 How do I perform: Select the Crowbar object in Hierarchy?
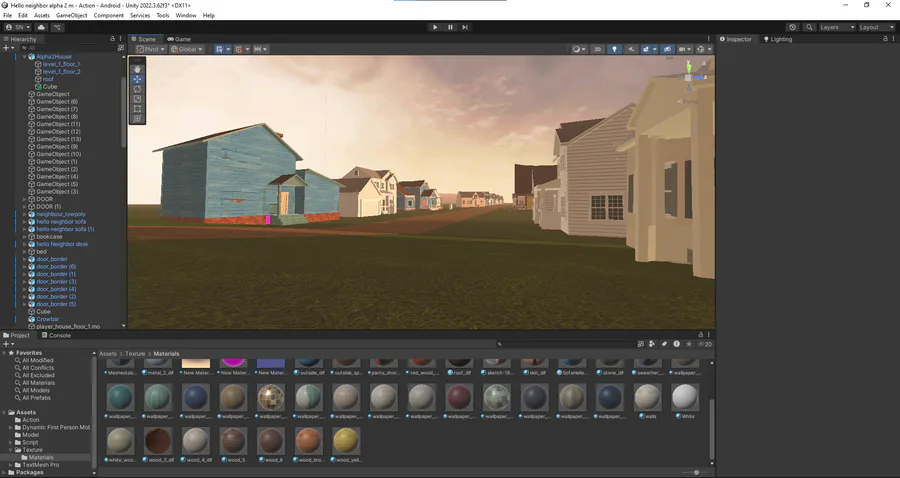48,319
